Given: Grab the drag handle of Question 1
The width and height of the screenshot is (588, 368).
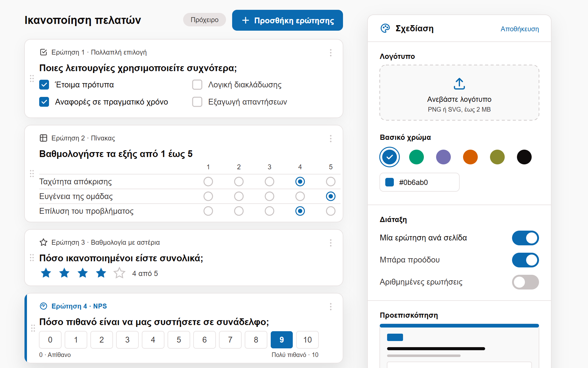Looking at the screenshot, I should tap(32, 79).
